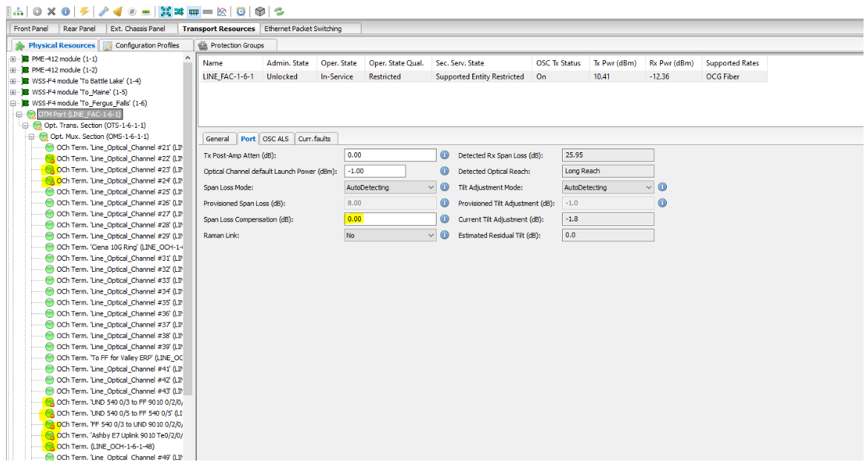Screen dimensions: 868x465
Task: Click the alarm clock toolbar icon
Action: (x=241, y=12)
